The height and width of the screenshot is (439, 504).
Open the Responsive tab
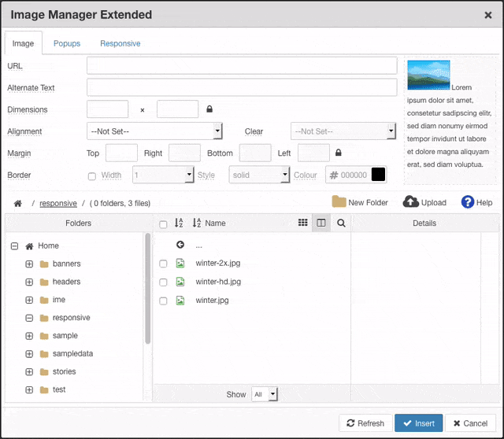click(x=120, y=43)
